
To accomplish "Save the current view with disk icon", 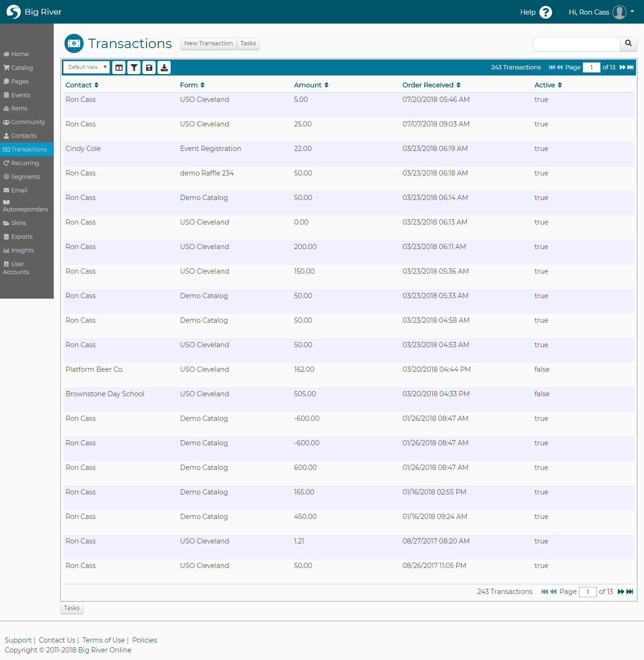I will 149,67.
